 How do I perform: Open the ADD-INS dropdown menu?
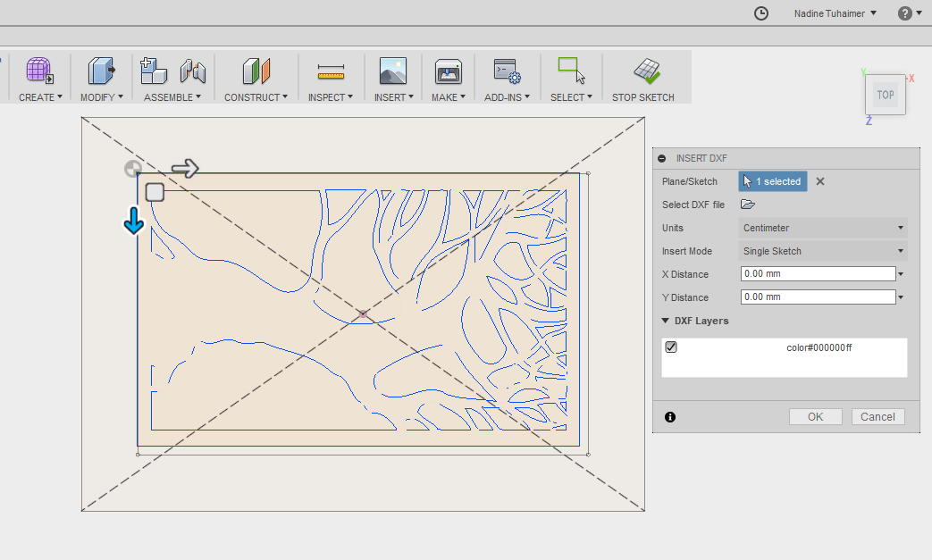click(507, 97)
